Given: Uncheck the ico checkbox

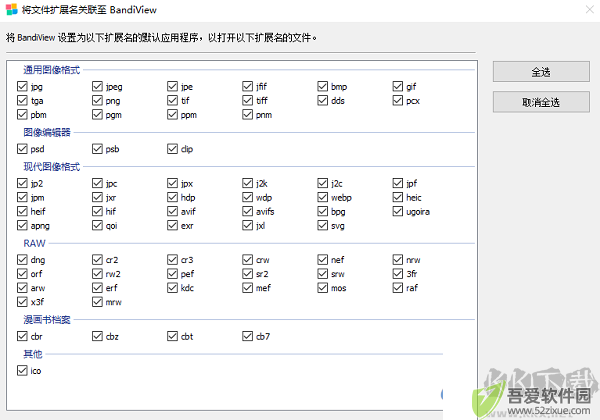Looking at the screenshot, I should pos(22,370).
